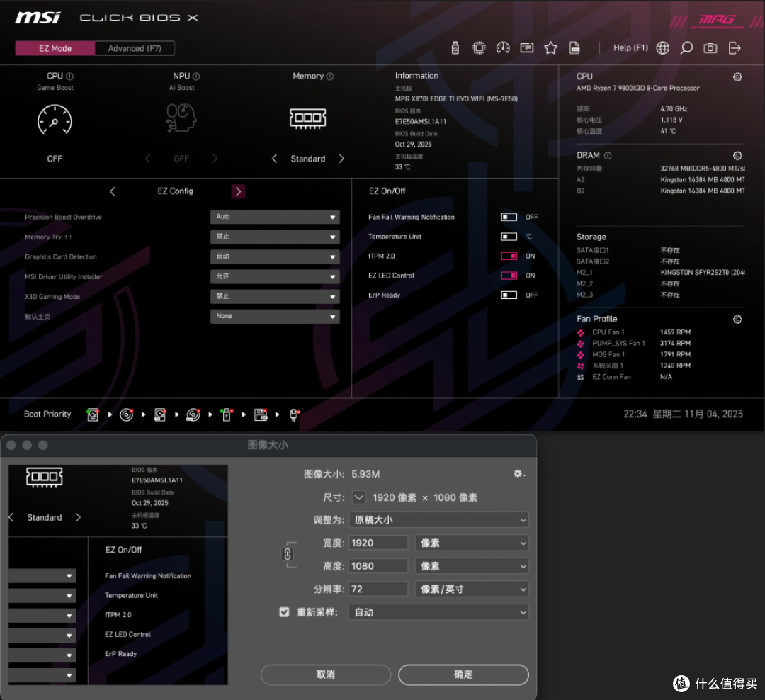Select second boot priority disc icon

126,414
